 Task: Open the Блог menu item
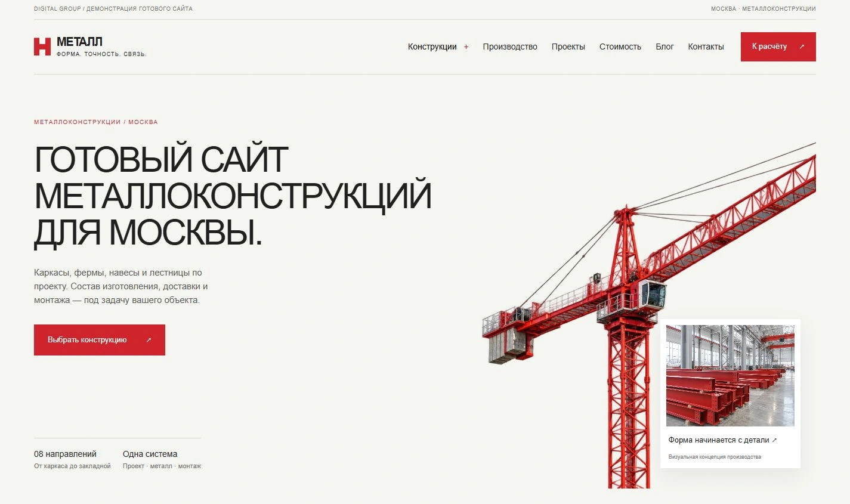pyautogui.click(x=664, y=47)
